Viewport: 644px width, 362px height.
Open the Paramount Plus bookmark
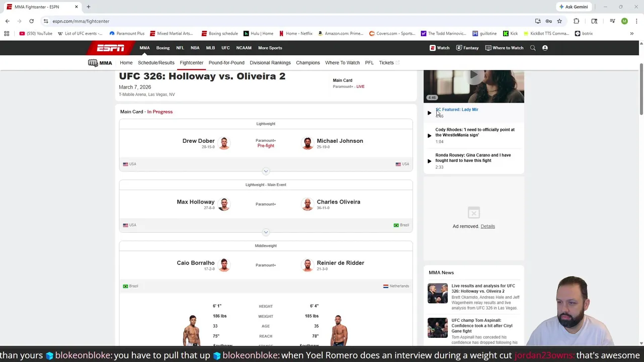click(127, 34)
